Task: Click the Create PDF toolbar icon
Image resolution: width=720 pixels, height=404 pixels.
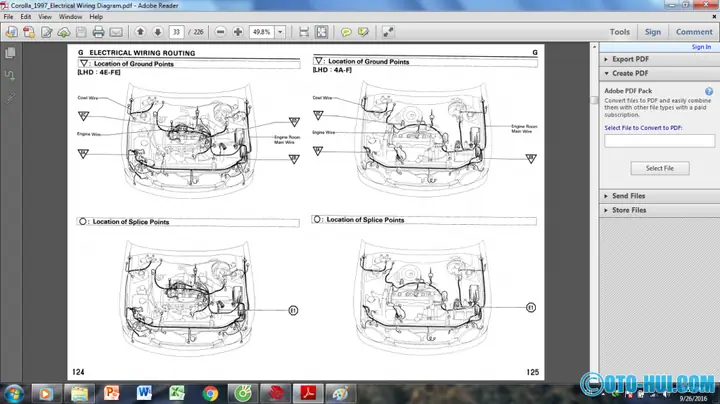Action: pos(29,32)
